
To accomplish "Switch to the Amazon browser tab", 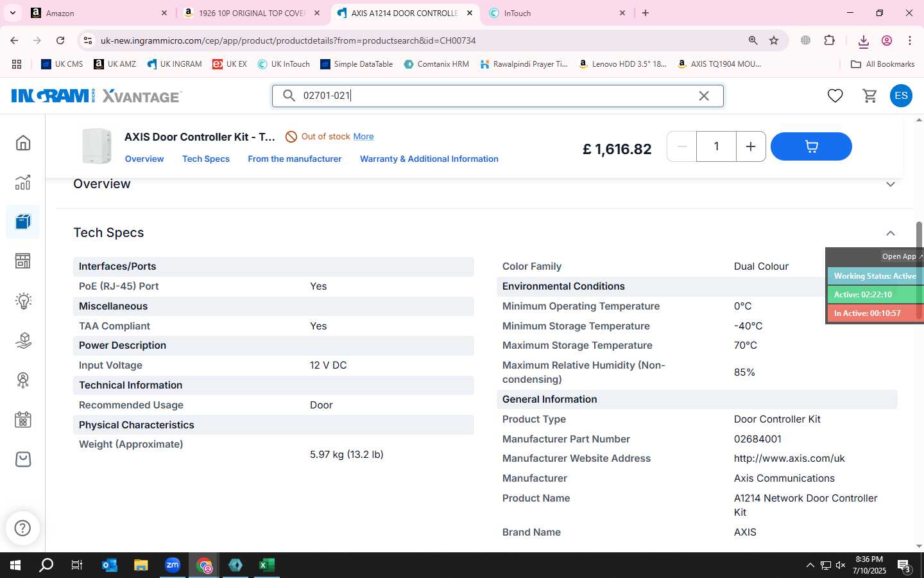I will (99, 13).
